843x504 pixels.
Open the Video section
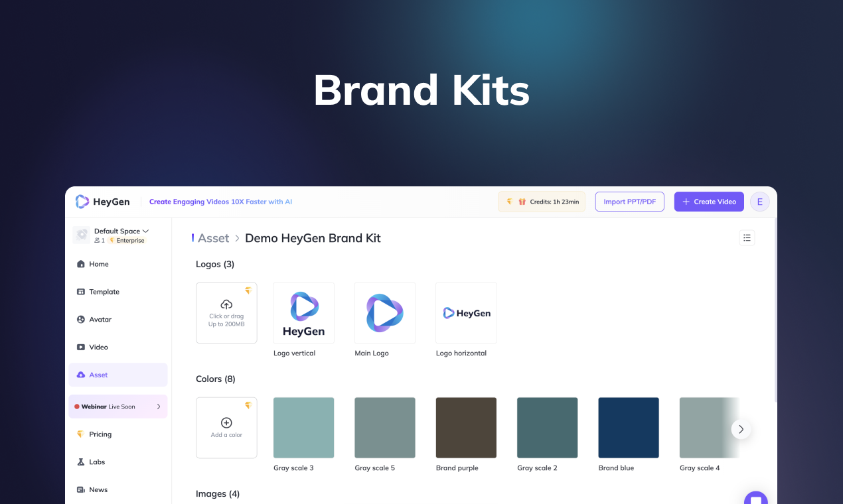coord(118,347)
